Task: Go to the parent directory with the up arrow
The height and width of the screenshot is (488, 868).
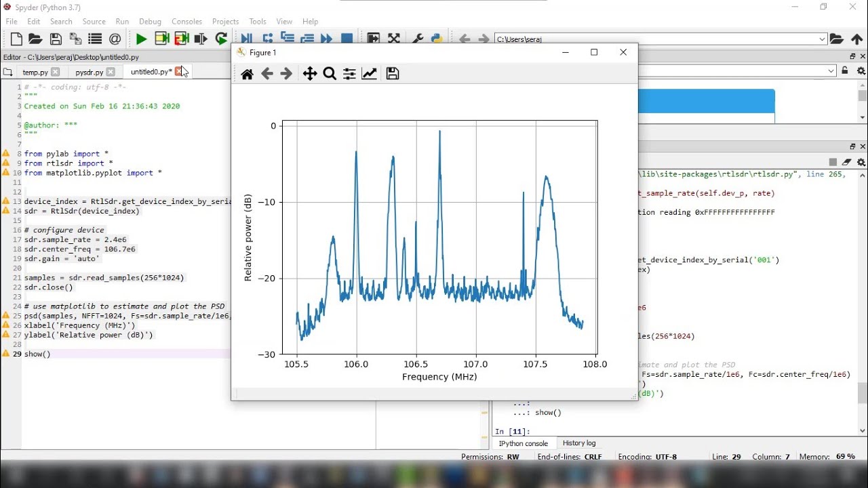Action: [x=857, y=39]
